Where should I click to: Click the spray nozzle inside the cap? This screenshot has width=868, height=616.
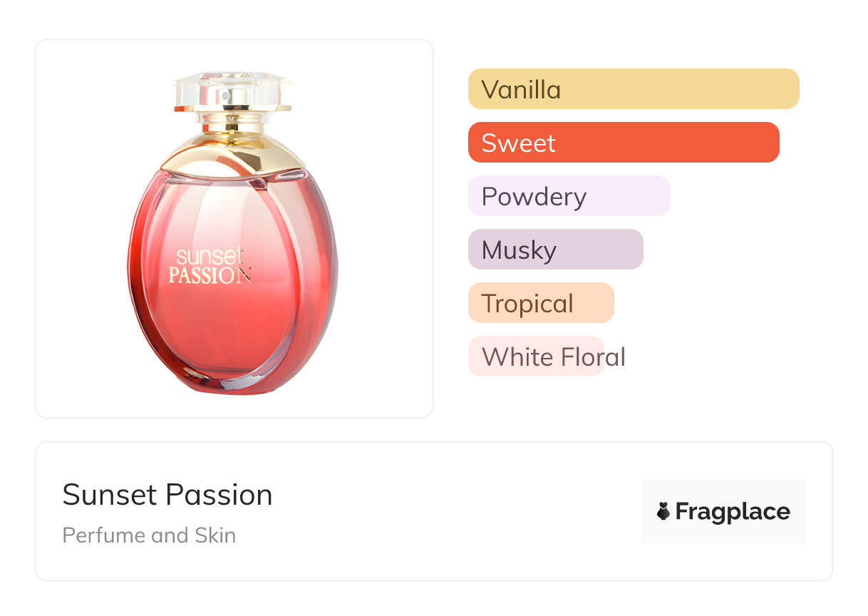227,96
